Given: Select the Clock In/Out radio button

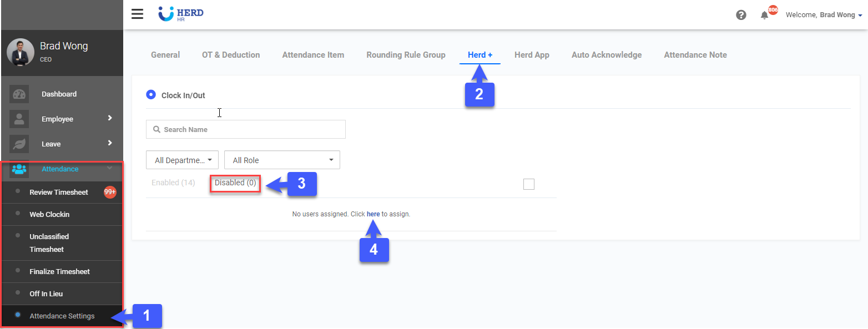Looking at the screenshot, I should (151, 95).
